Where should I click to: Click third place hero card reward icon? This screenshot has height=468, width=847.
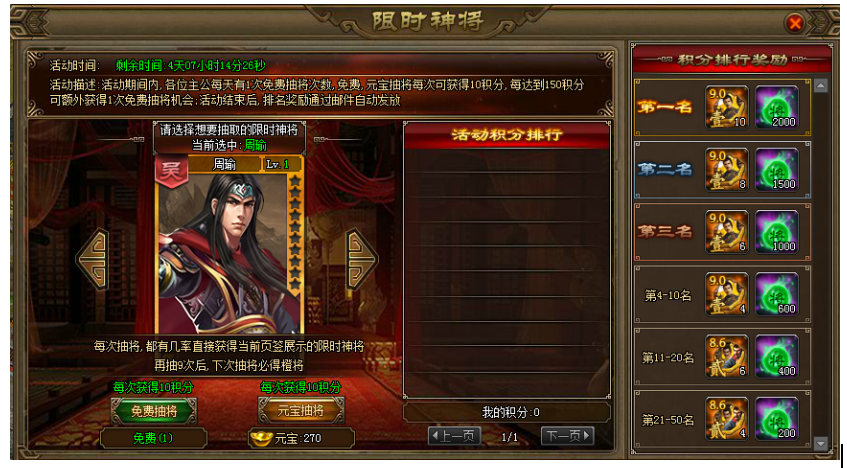(x=727, y=232)
